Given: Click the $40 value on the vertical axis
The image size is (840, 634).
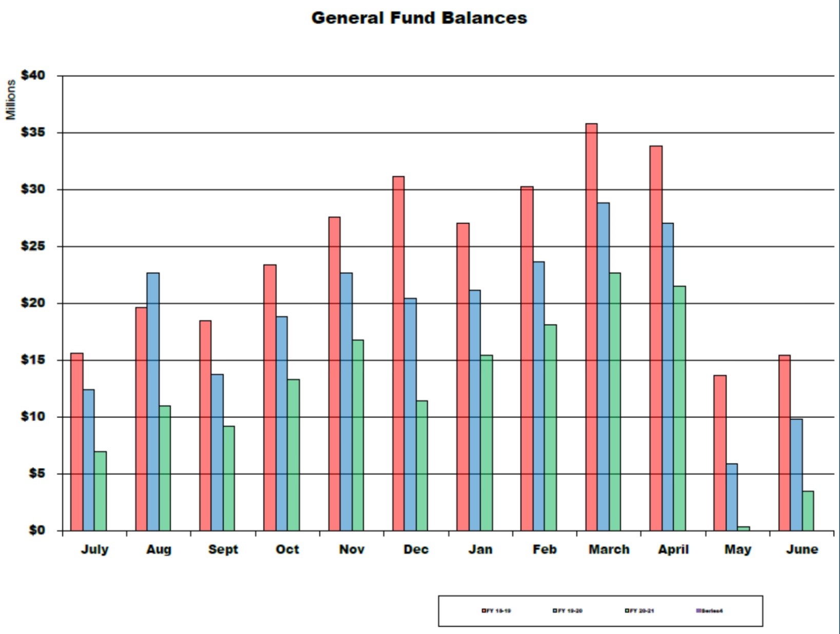Looking at the screenshot, I should [x=33, y=75].
